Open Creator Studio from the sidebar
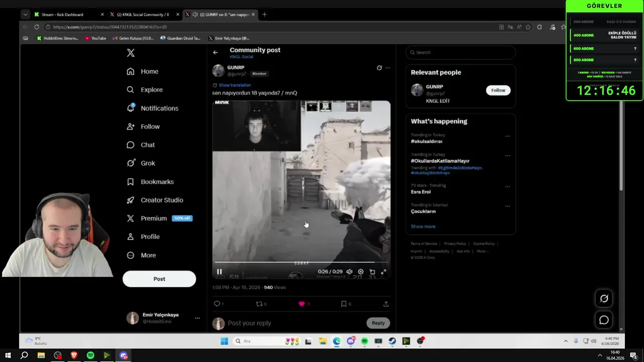The width and height of the screenshot is (644, 362). point(155,200)
